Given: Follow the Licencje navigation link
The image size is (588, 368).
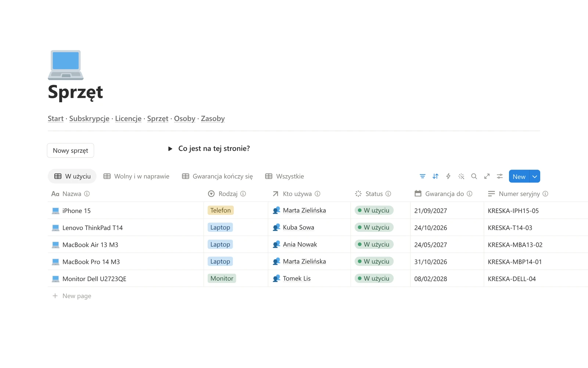Looking at the screenshot, I should [x=128, y=118].
